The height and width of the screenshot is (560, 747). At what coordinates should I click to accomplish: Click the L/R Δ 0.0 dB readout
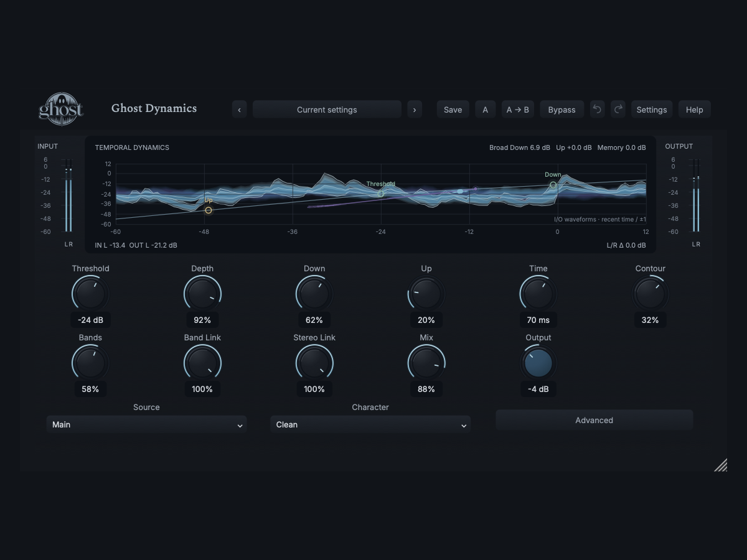point(626,245)
